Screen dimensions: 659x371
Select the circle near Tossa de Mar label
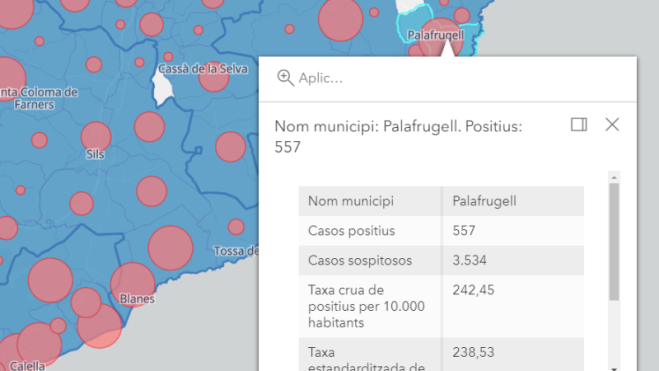click(x=236, y=227)
